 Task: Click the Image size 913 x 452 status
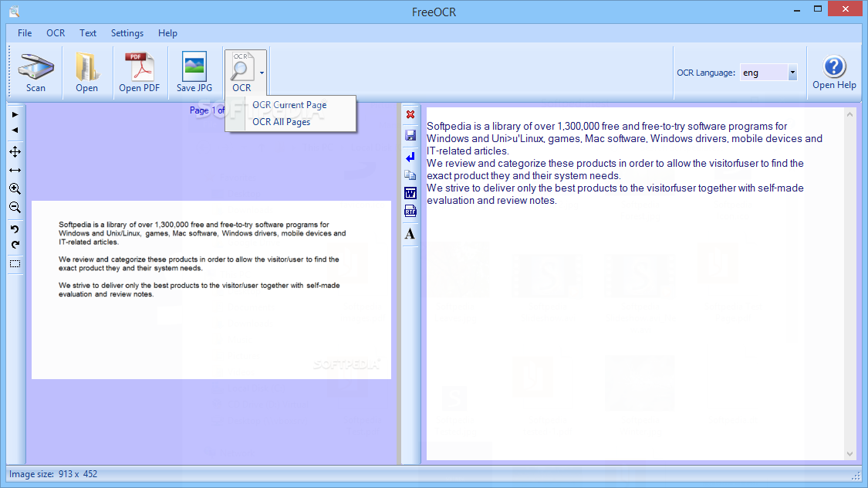(x=53, y=474)
